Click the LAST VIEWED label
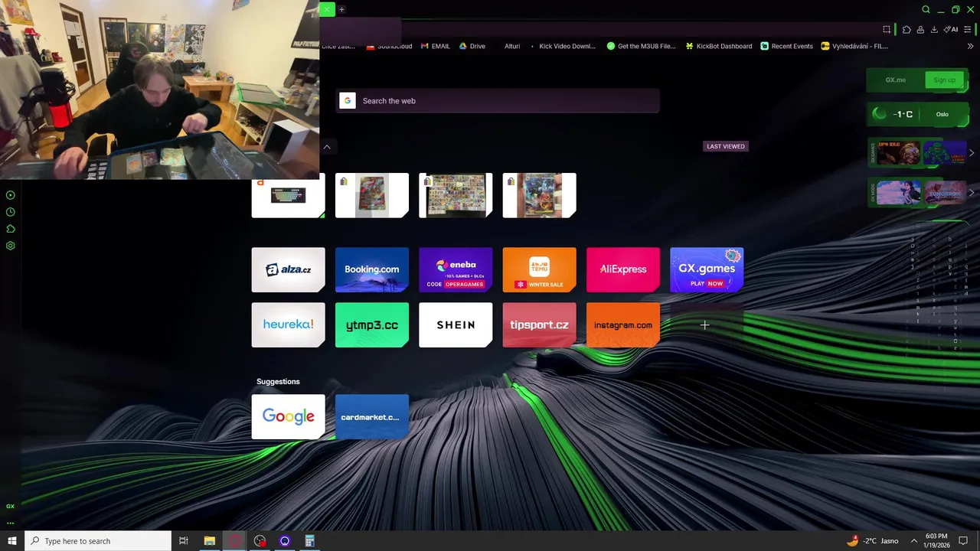 (x=725, y=146)
